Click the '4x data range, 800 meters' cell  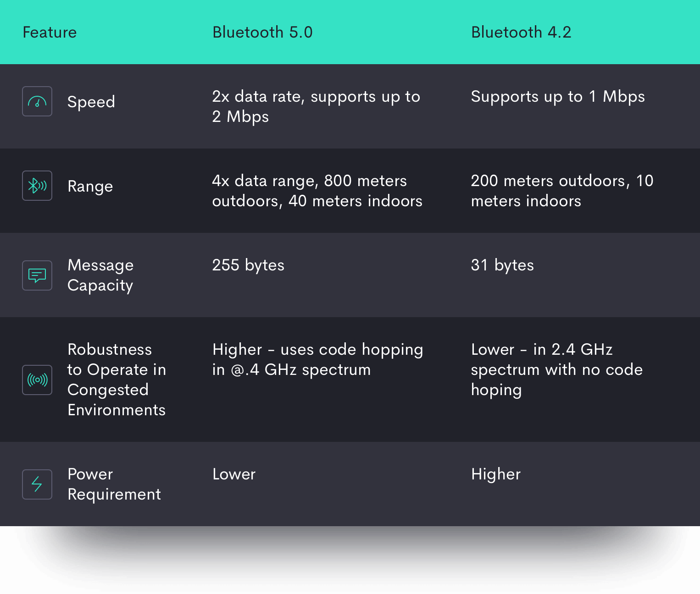point(317,191)
